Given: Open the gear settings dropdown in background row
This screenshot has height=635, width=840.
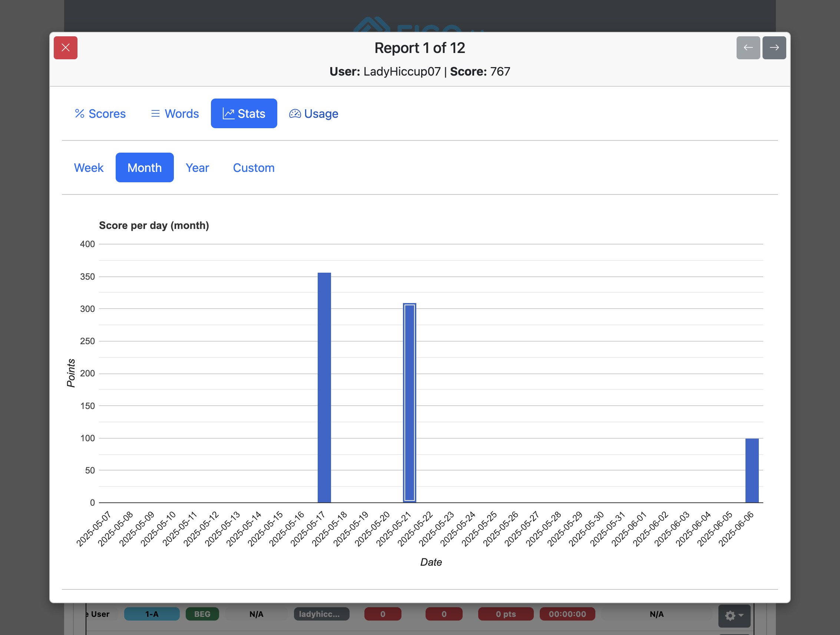Looking at the screenshot, I should 734,615.
